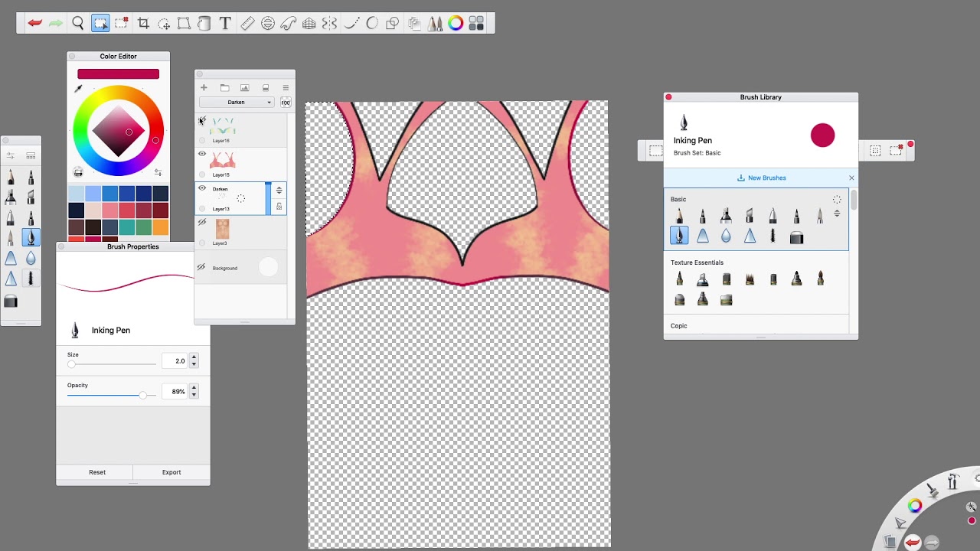Click the Basic set reorder arrows
Image resolution: width=980 pixels, height=551 pixels.
tap(837, 214)
